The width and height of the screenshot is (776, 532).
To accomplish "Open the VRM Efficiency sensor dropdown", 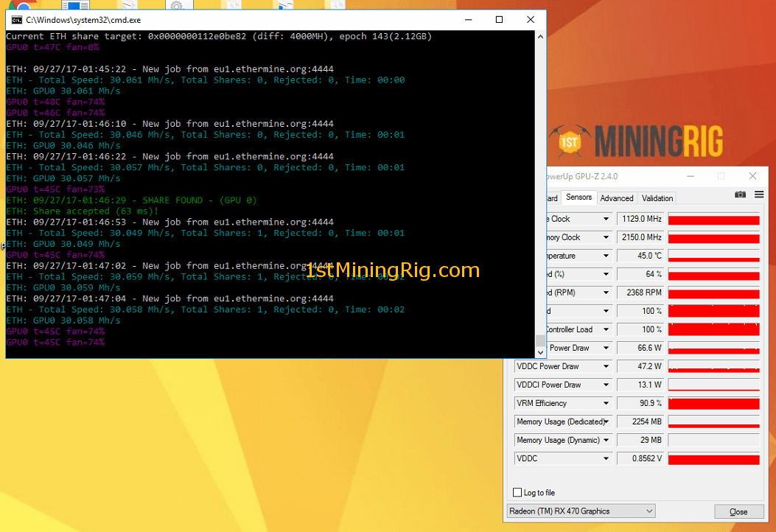I will [606, 403].
